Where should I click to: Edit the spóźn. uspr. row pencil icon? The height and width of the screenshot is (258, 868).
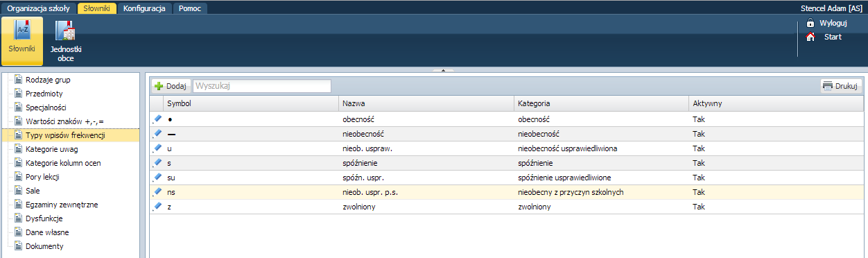point(157,177)
